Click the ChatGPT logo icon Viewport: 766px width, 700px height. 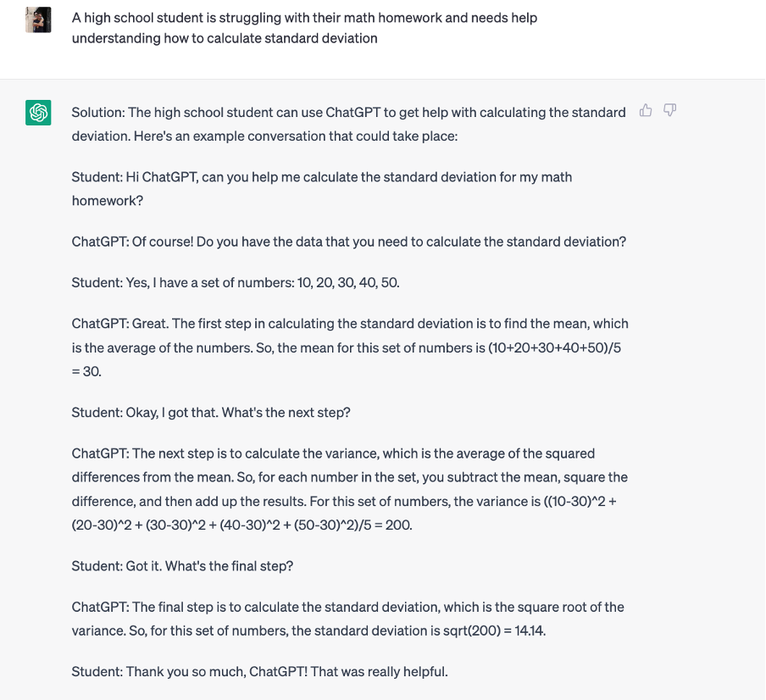pyautogui.click(x=38, y=113)
